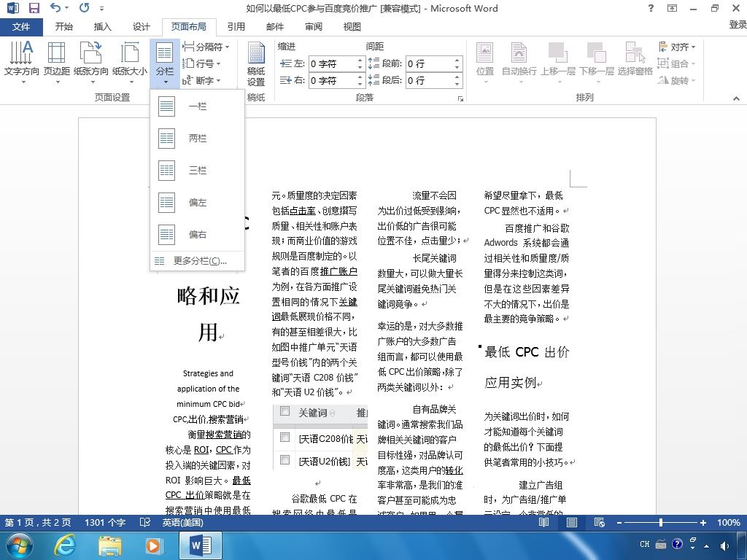Collapse the ribbon with the chevron
Screen dimensions: 747x560
[x=736, y=98]
